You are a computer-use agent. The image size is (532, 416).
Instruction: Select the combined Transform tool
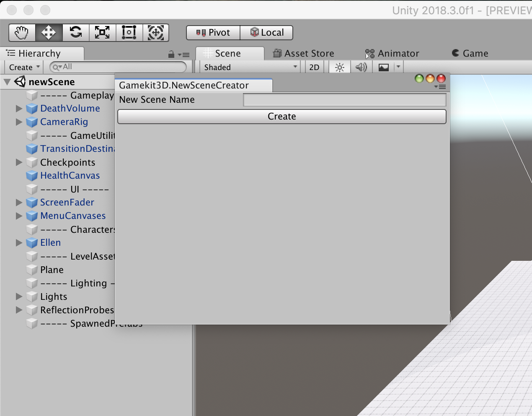(x=156, y=33)
